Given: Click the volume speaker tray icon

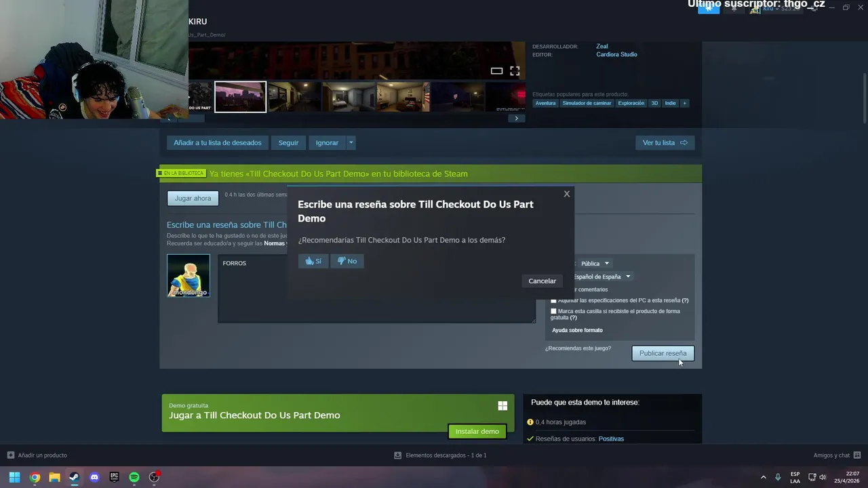Looking at the screenshot, I should pos(823,477).
